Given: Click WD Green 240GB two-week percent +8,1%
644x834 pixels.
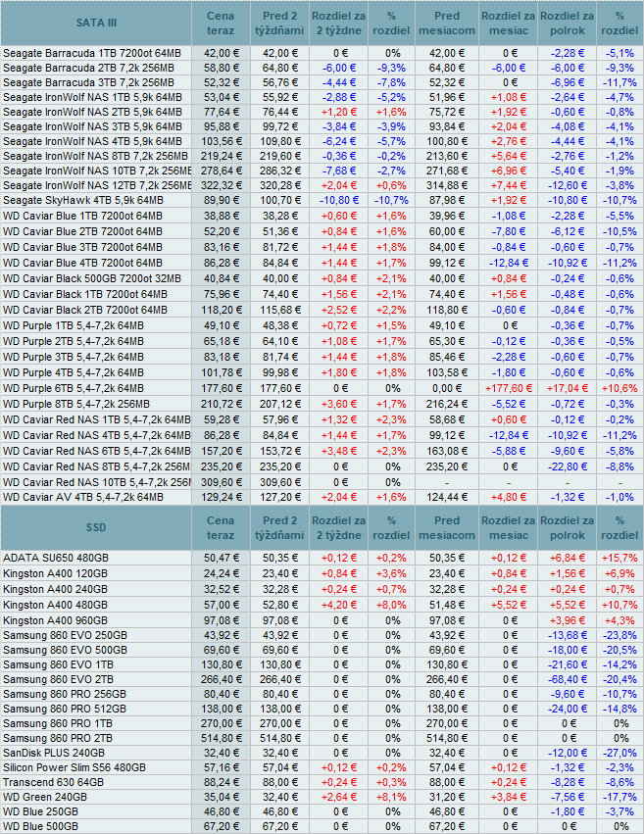Looking at the screenshot, I should [x=391, y=798].
